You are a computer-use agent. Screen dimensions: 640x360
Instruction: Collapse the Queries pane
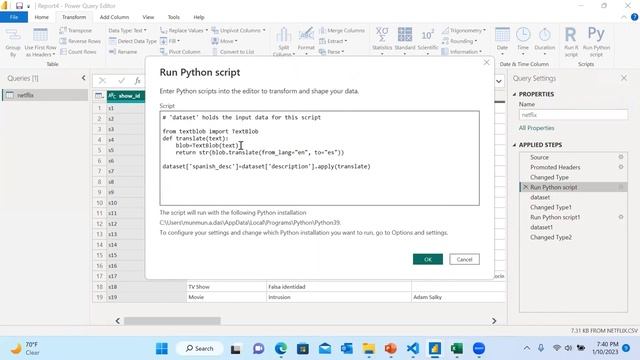[84, 78]
